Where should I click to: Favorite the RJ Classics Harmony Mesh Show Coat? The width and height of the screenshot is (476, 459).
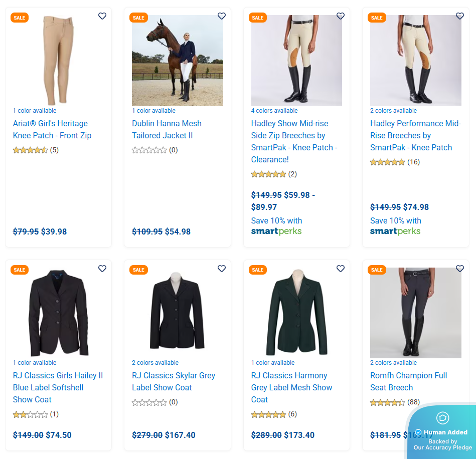click(341, 269)
